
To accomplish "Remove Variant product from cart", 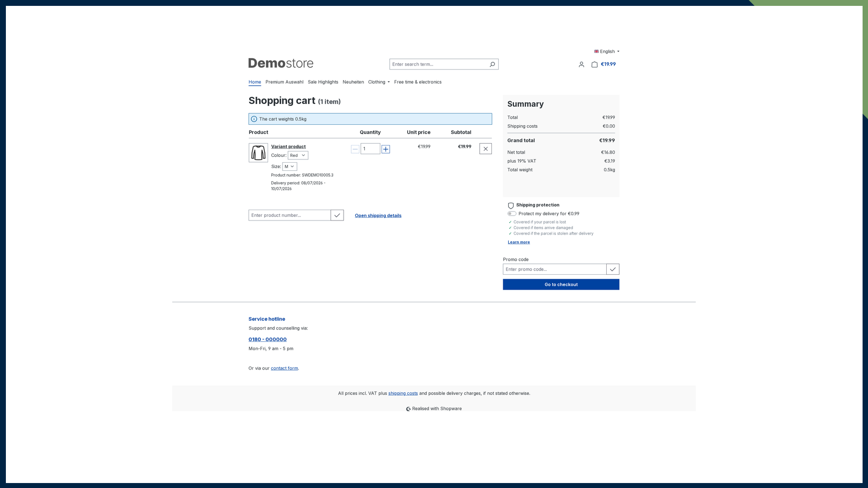I will 486,149.
